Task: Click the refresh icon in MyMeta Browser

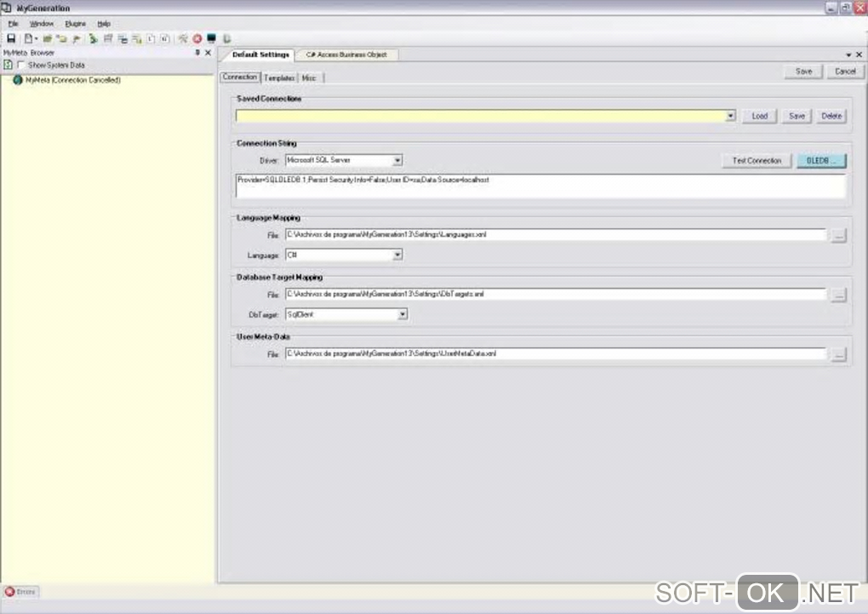Action: [8, 65]
